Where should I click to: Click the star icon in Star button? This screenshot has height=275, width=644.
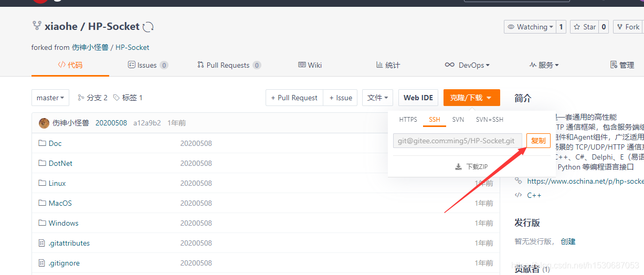click(577, 27)
